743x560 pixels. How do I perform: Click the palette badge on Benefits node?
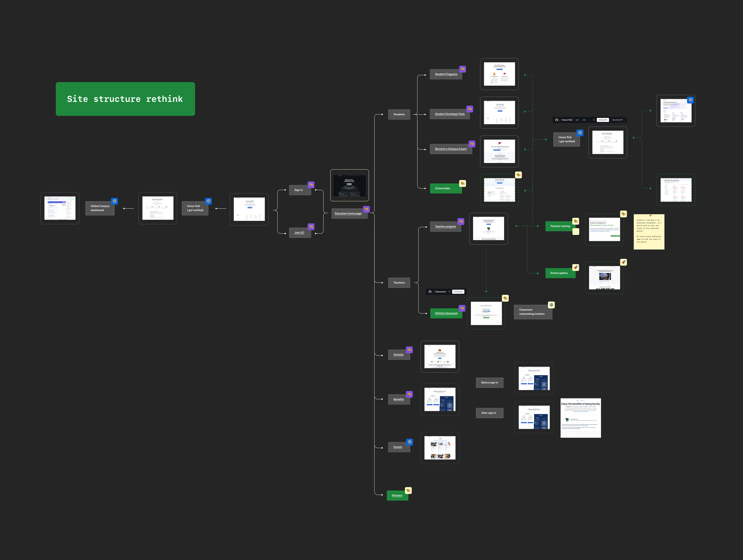409,394
